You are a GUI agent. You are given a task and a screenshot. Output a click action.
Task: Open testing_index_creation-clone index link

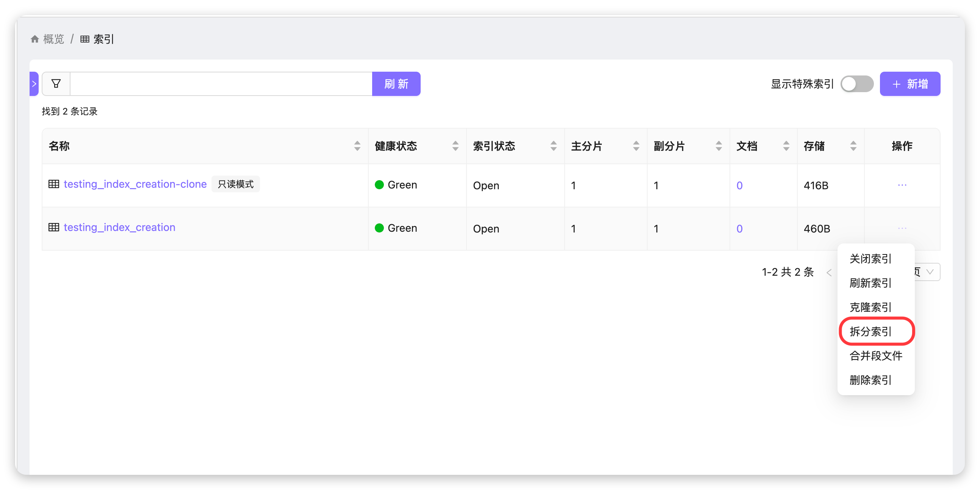pyautogui.click(x=135, y=184)
